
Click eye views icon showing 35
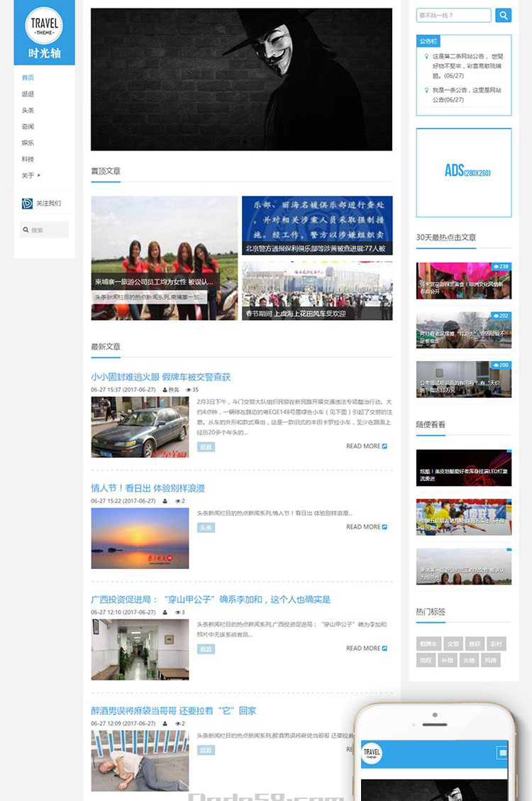(189, 390)
